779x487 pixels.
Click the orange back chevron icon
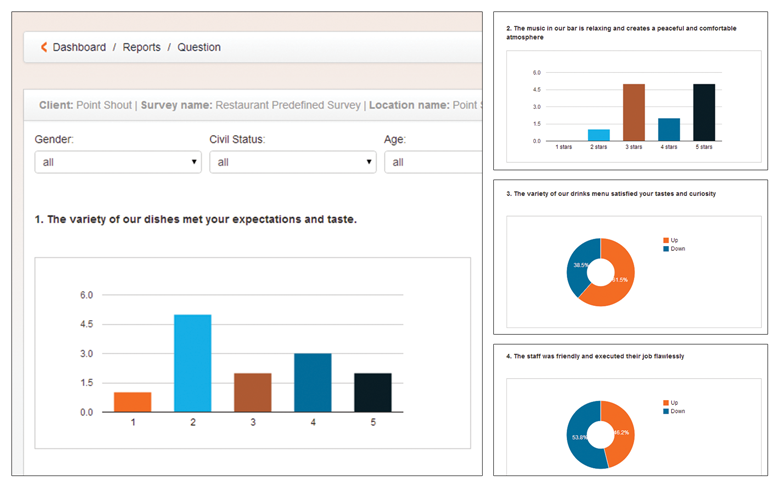(x=44, y=47)
